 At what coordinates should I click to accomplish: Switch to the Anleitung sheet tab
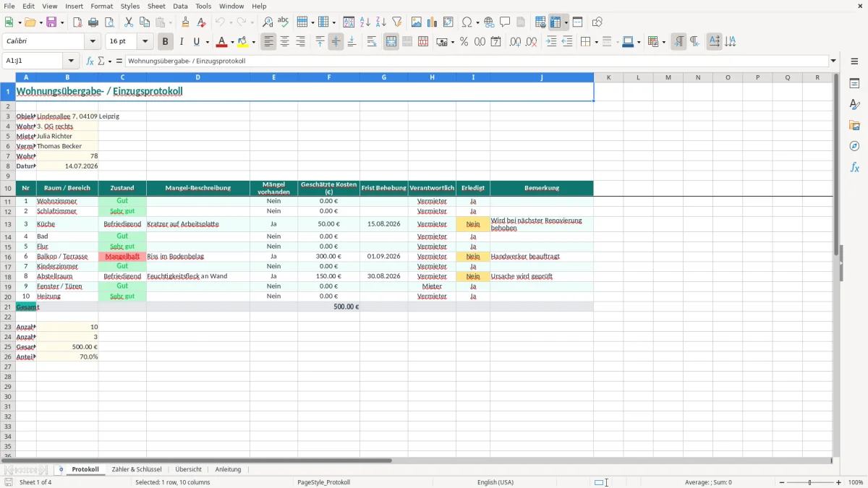click(x=228, y=469)
